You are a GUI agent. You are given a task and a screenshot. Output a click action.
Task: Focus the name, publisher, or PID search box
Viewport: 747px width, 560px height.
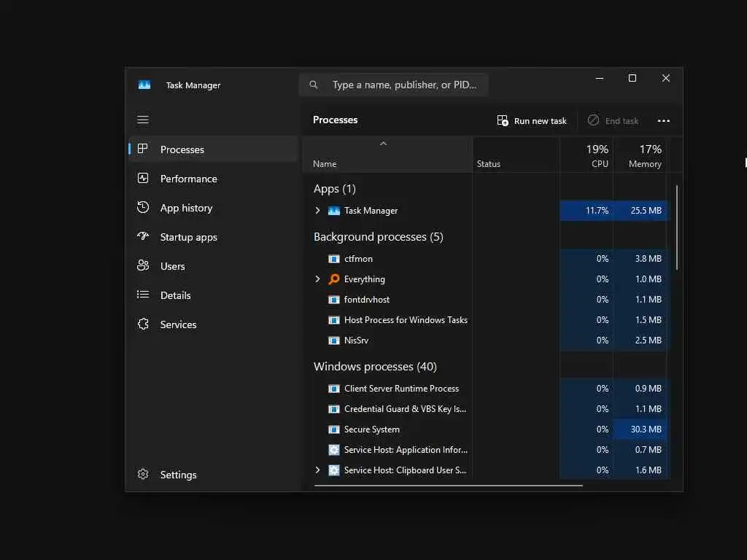(x=393, y=85)
